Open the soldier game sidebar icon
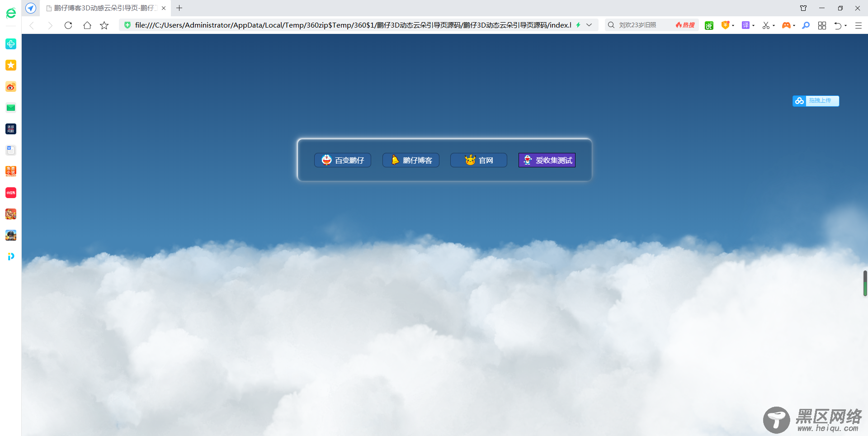The image size is (868, 436). coord(11,235)
